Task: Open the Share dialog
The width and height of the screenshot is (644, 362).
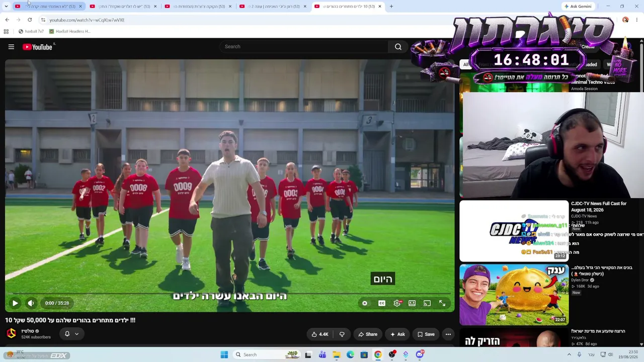Action: [x=367, y=334]
